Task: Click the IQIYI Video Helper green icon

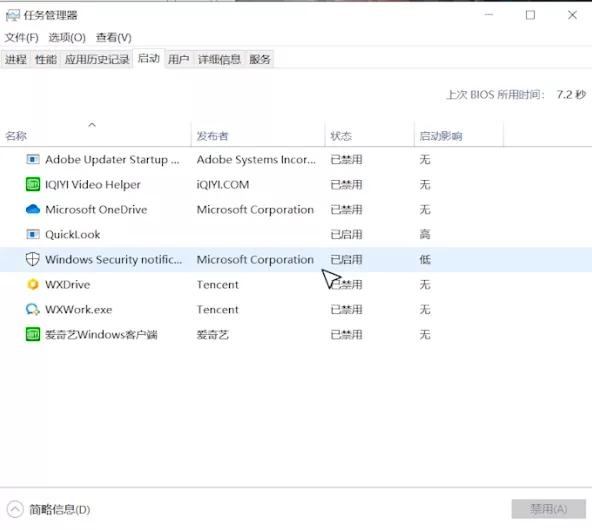Action: 33,185
